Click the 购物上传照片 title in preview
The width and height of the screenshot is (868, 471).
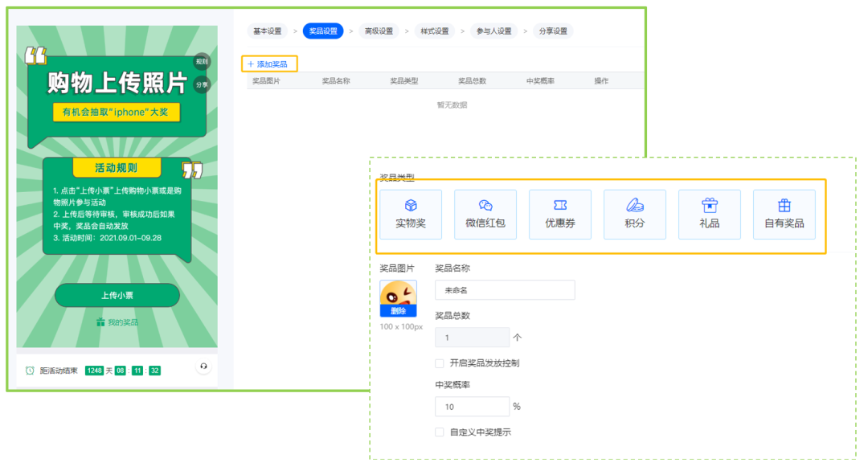pyautogui.click(x=117, y=83)
